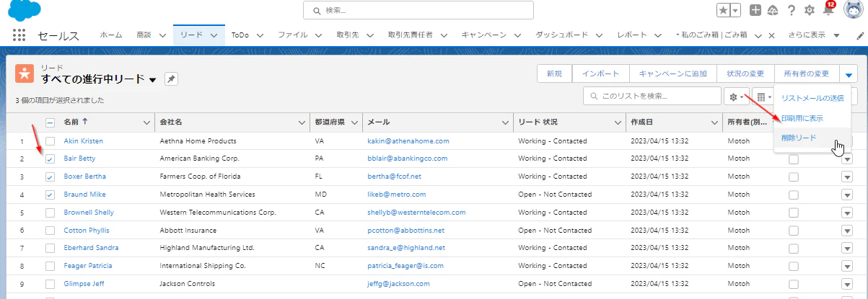This screenshot has height=299, width=868.
Task: Check the Akin Kristen row checkbox
Action: 50,141
